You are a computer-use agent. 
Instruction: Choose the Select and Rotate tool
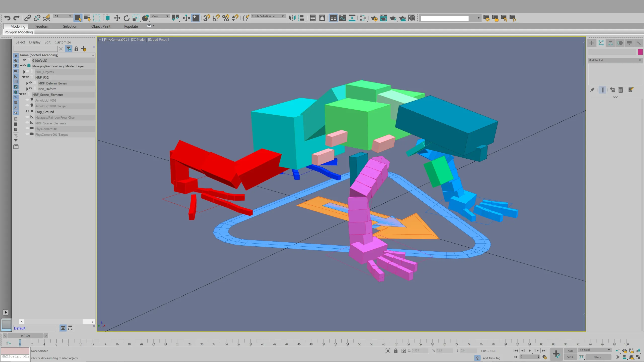127,18
